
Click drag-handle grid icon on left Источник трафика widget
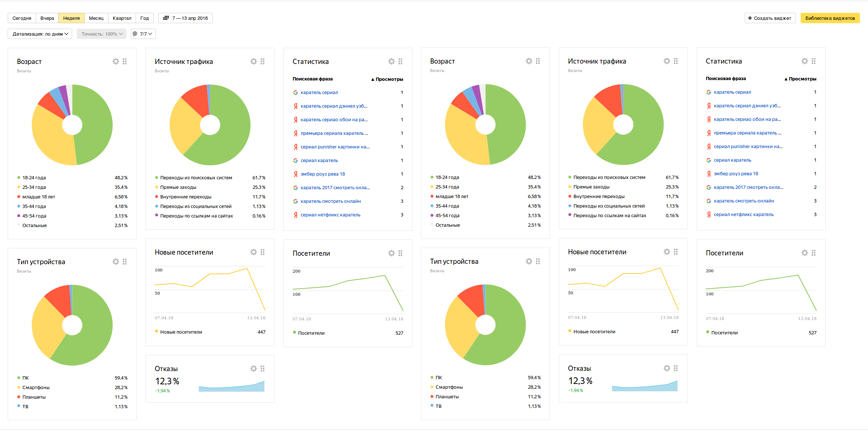(x=262, y=61)
